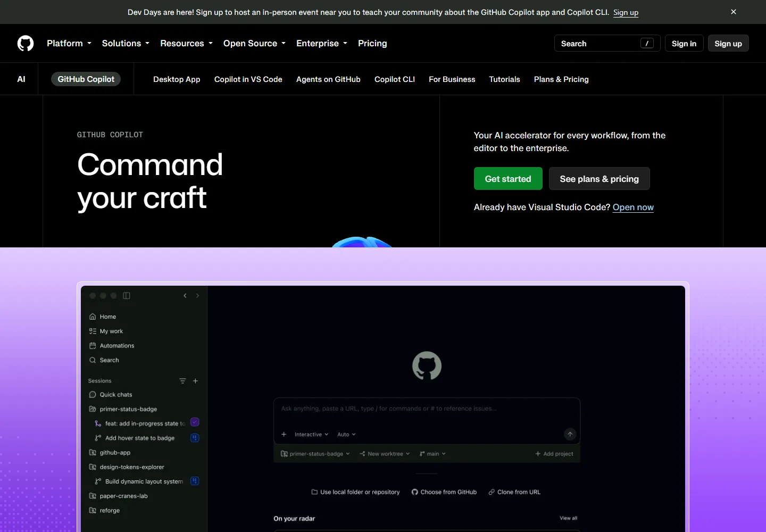Click the purple status badge on the feat session

(195, 422)
